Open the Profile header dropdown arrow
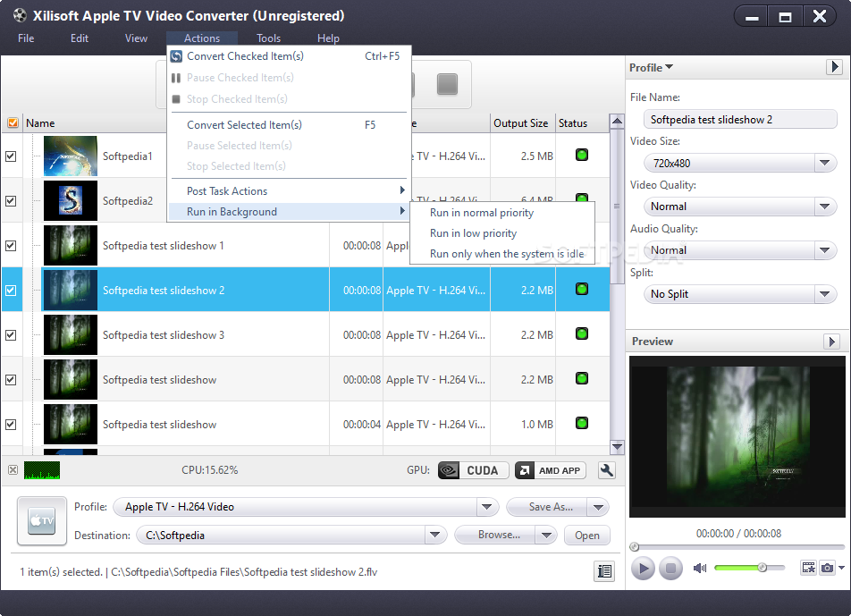This screenshot has width=851, height=616. [669, 67]
